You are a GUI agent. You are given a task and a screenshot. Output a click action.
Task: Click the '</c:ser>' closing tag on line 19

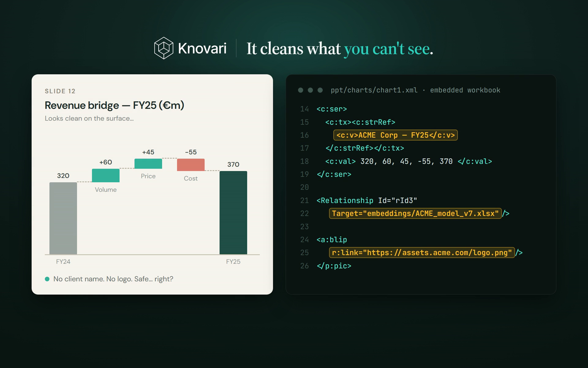334,174
